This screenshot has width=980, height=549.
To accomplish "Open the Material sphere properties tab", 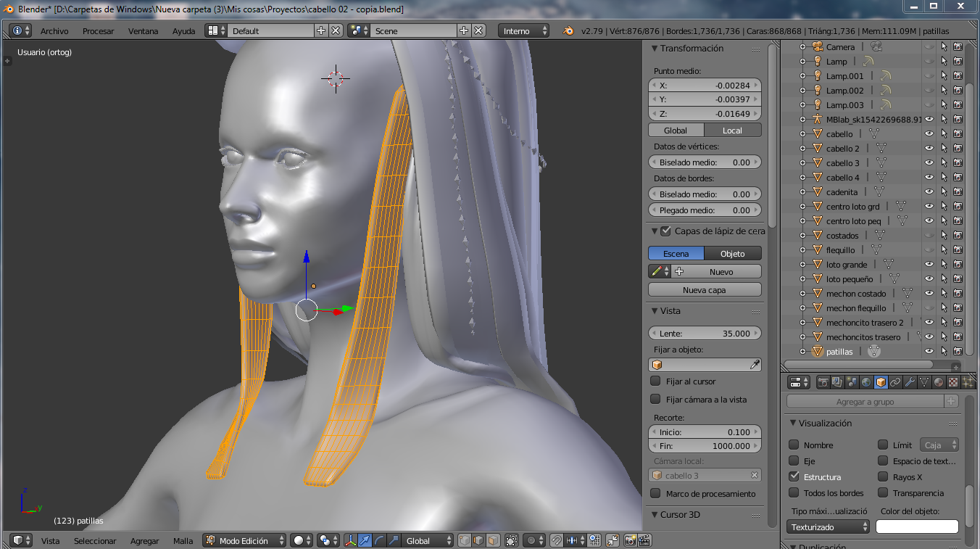I will click(x=939, y=382).
